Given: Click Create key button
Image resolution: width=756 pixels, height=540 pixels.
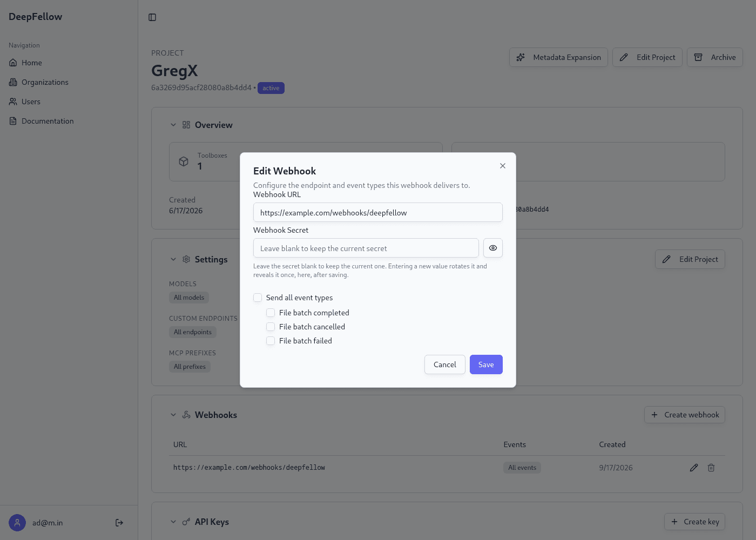Looking at the screenshot, I should tap(695, 522).
